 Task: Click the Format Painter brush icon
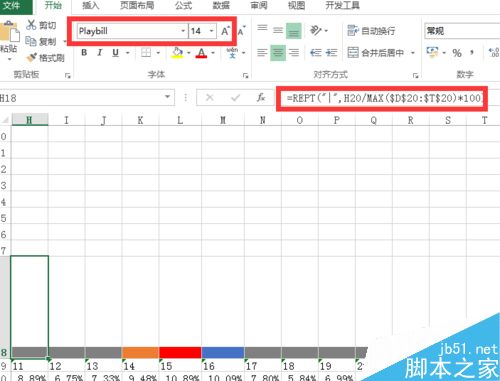32,58
